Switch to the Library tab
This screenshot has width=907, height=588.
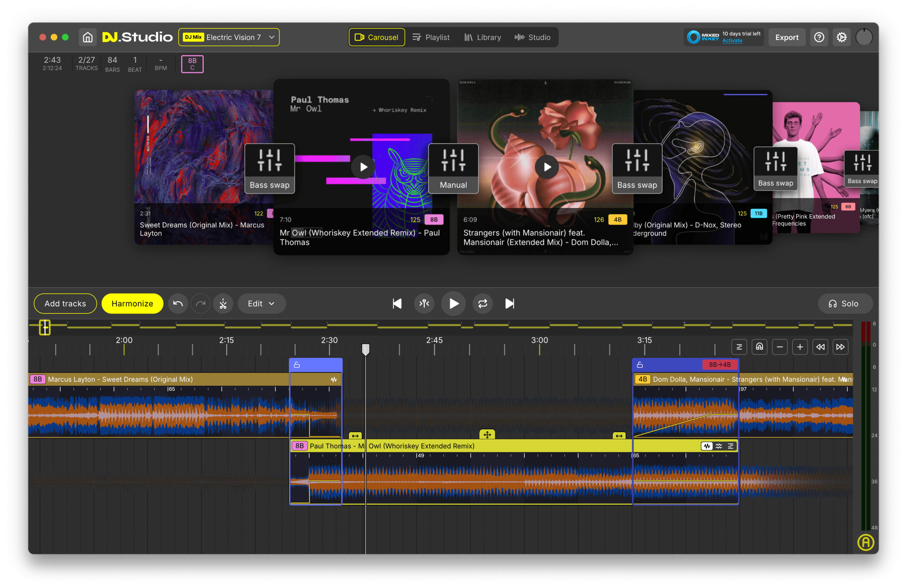pyautogui.click(x=483, y=37)
